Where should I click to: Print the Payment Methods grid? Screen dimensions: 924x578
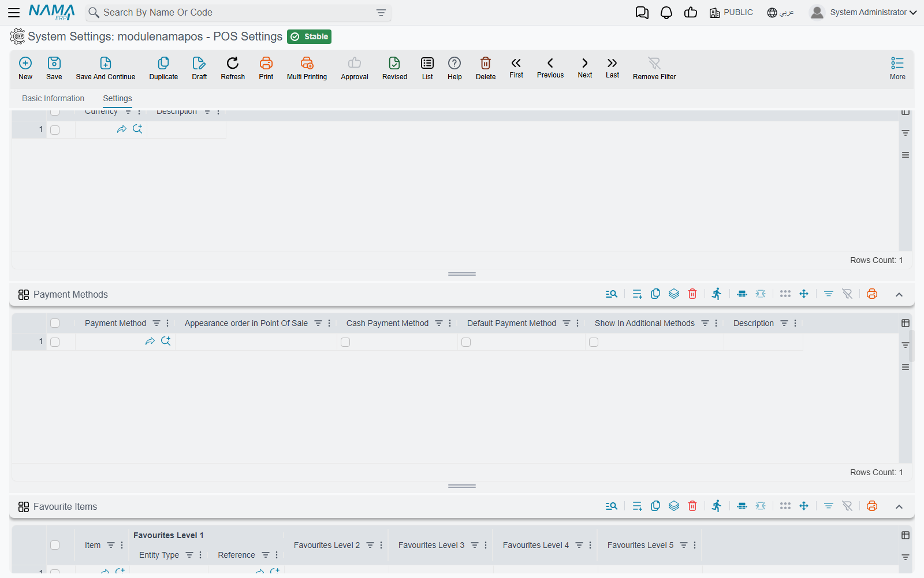[872, 294]
